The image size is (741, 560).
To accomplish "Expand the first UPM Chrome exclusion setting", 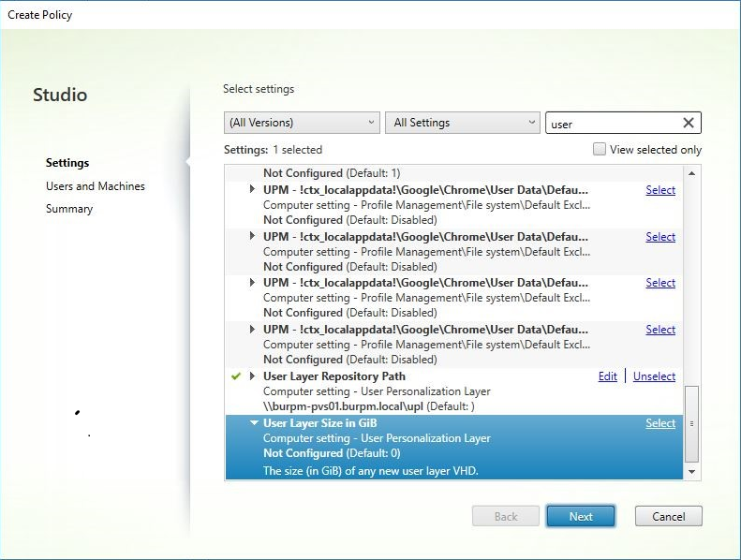I will (x=253, y=190).
